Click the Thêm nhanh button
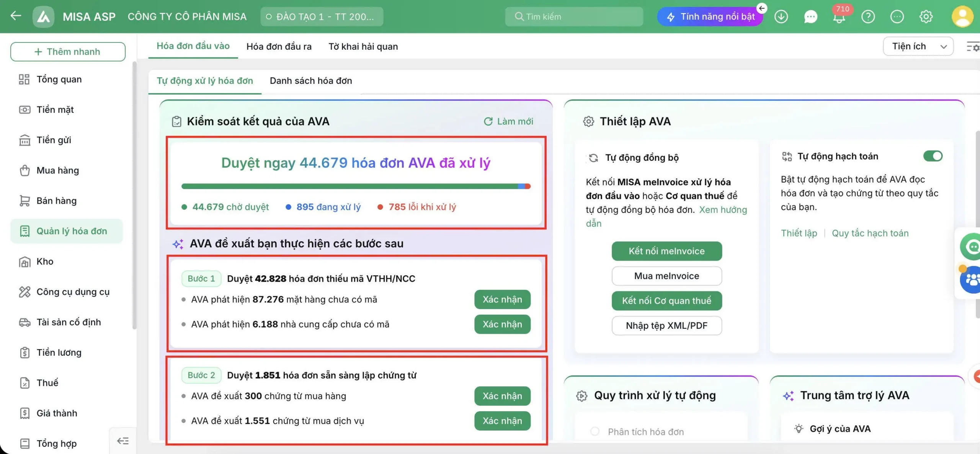This screenshot has width=980, height=454. tap(68, 52)
